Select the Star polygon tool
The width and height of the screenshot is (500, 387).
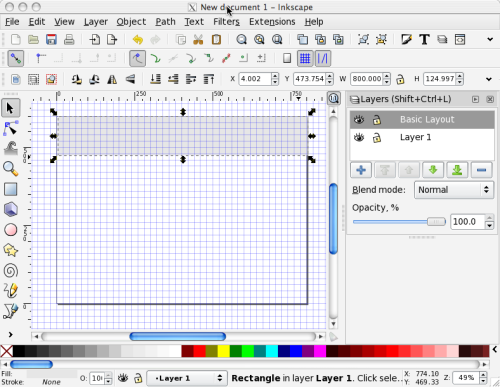tap(10, 250)
